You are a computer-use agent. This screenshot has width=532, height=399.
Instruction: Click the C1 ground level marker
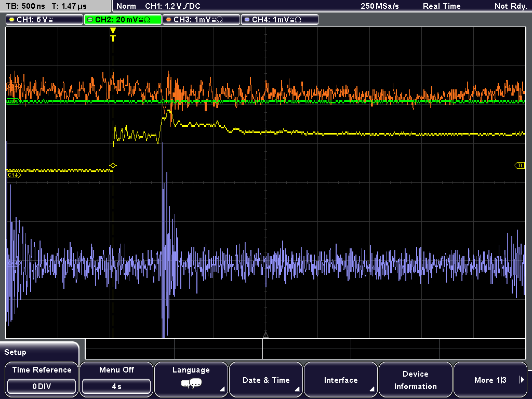pyautogui.click(x=14, y=175)
